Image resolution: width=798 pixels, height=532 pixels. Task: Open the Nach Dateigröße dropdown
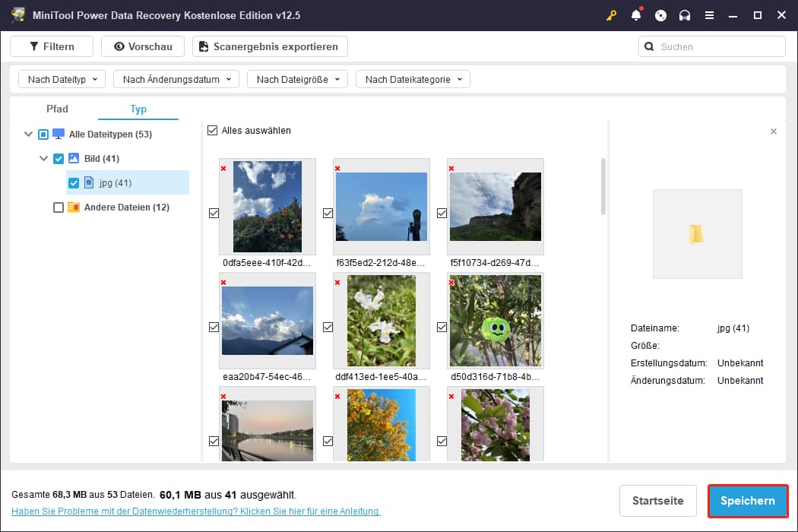(297, 79)
